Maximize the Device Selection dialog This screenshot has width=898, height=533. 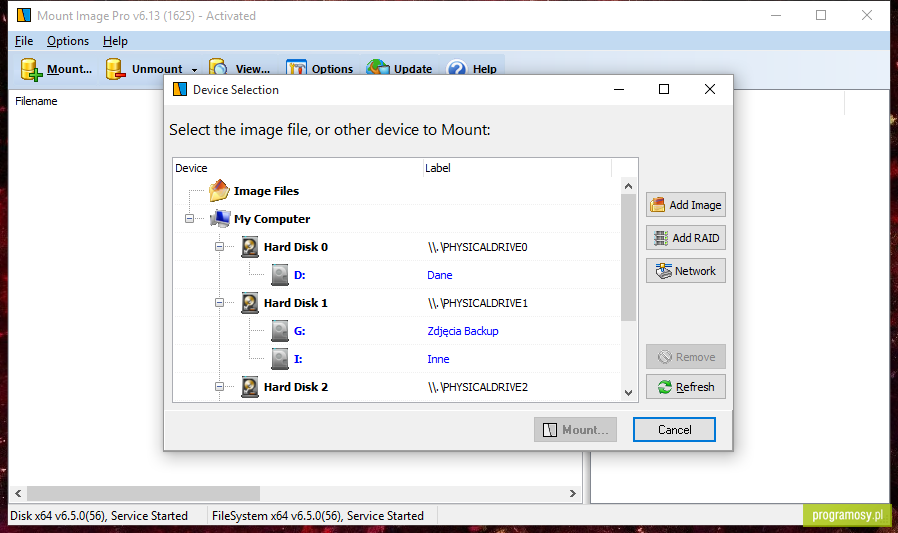pyautogui.click(x=664, y=89)
